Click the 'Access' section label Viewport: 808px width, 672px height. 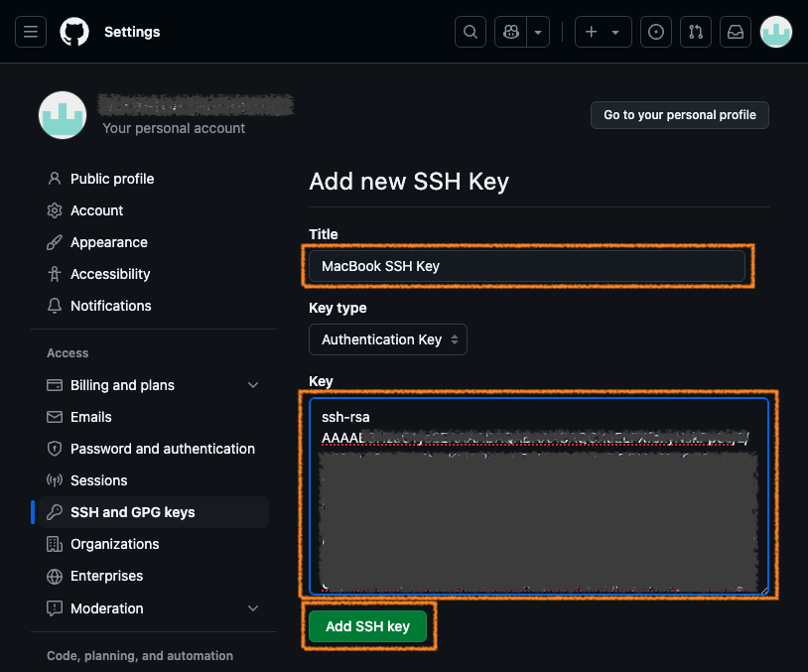(x=67, y=353)
